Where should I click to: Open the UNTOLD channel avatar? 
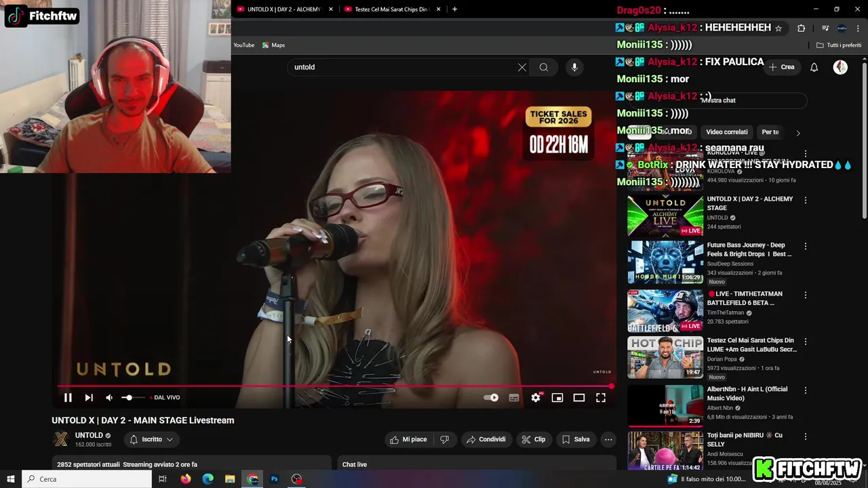coord(61,439)
